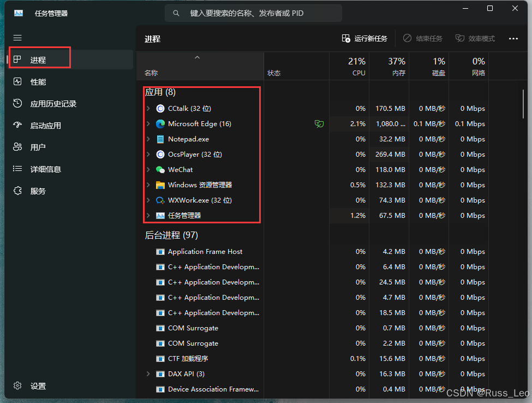This screenshot has width=532, height=403.
Task: Sort by the 磁盘 (Disk) column header
Action: pos(429,66)
